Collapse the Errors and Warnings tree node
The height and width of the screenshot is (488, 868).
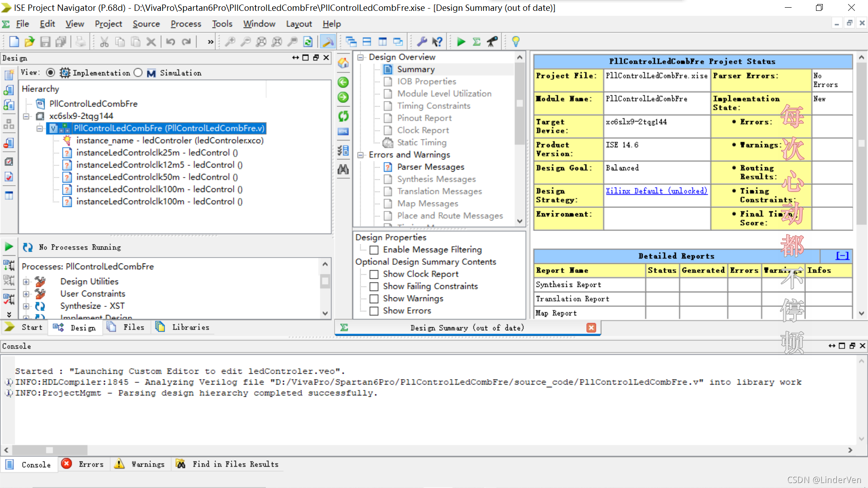360,155
